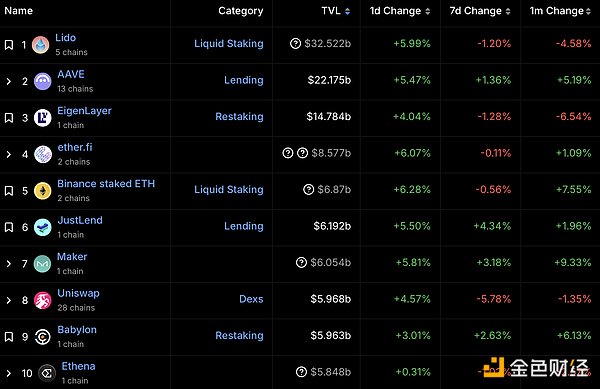600x389 pixels.
Task: Open the JustLend protocol link
Action: point(80,220)
